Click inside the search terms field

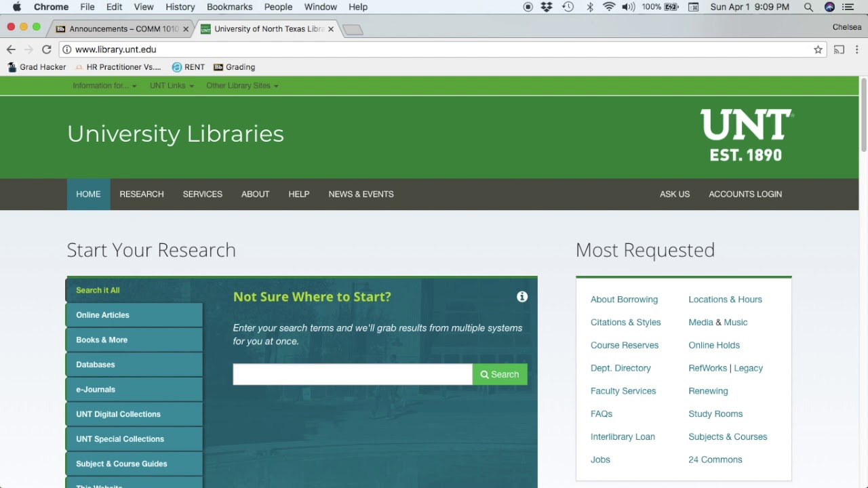point(353,374)
